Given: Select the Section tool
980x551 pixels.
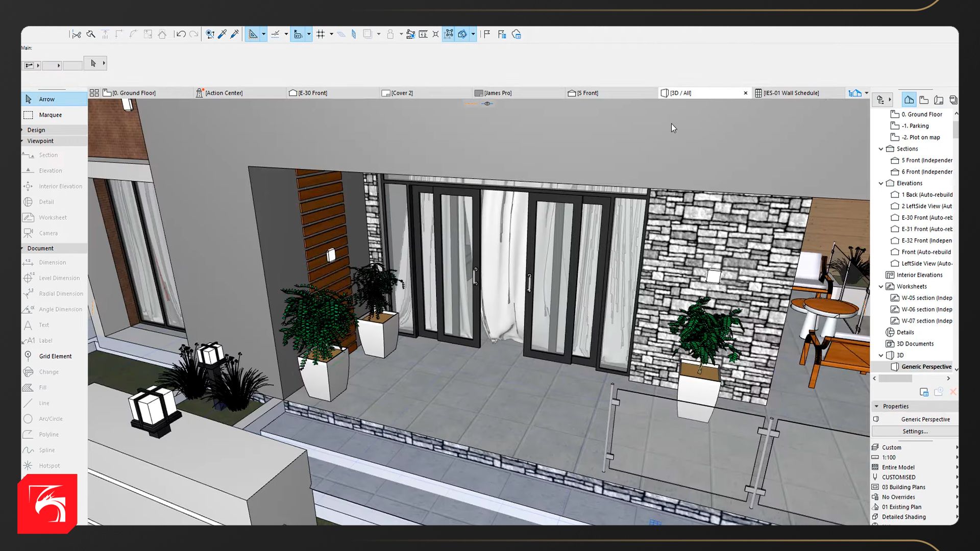Looking at the screenshot, I should (x=54, y=155).
